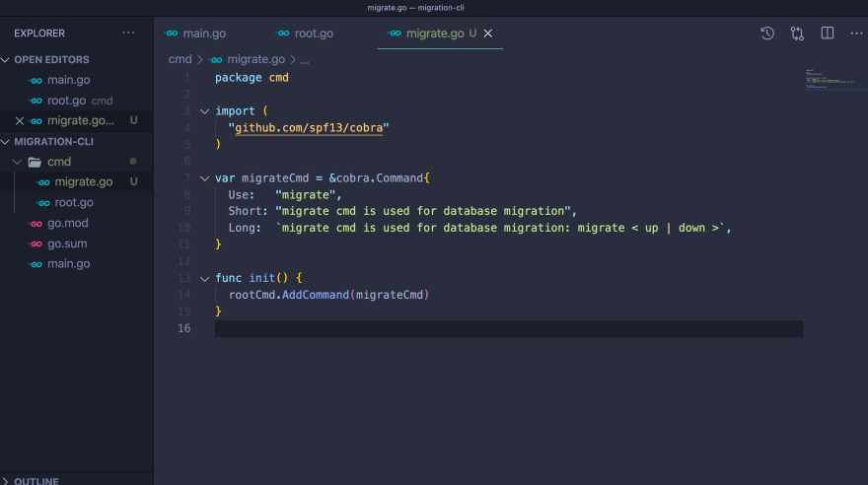This screenshot has width=868, height=485.
Task: Split the editor to the right
Action: coord(827,34)
